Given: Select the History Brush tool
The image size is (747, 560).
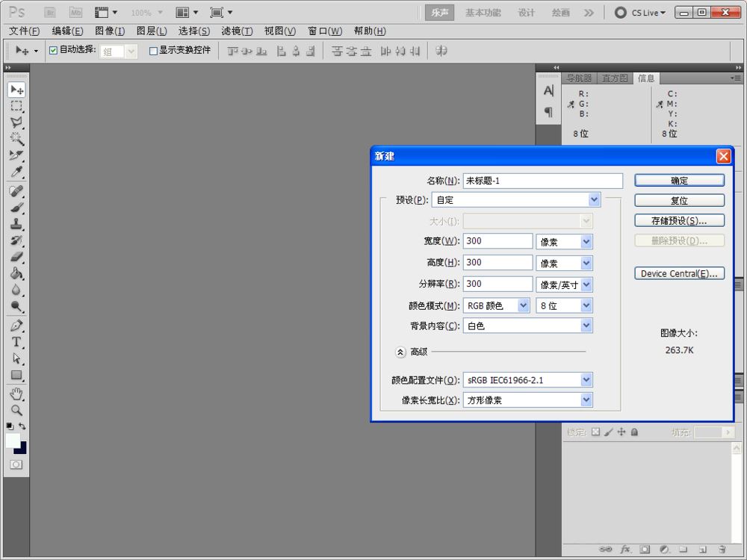Looking at the screenshot, I should coord(16,240).
